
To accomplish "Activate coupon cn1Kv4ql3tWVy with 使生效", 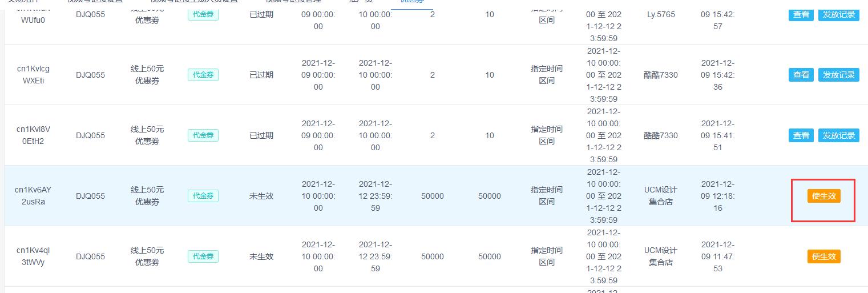I will pyautogui.click(x=823, y=256).
